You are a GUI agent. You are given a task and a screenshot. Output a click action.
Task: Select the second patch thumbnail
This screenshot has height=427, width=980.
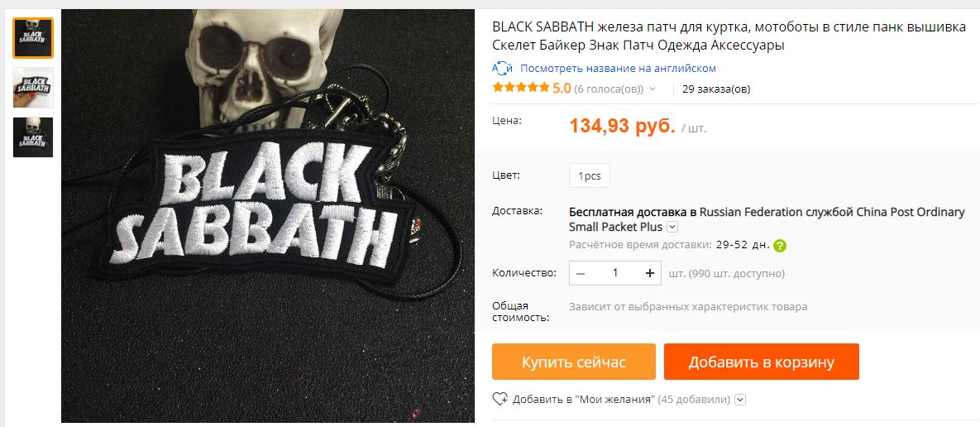pos(33,88)
